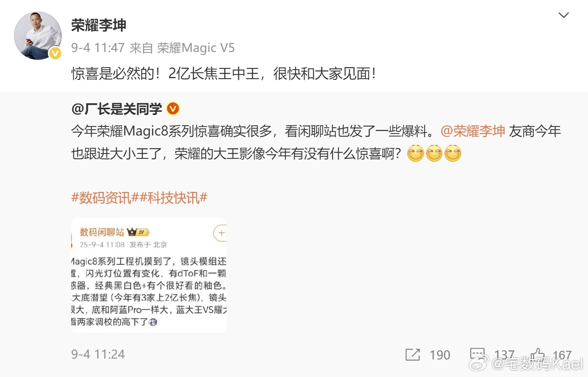This screenshot has height=377, width=588.
Task: Click the first smiling emoji
Action: [x=415, y=154]
